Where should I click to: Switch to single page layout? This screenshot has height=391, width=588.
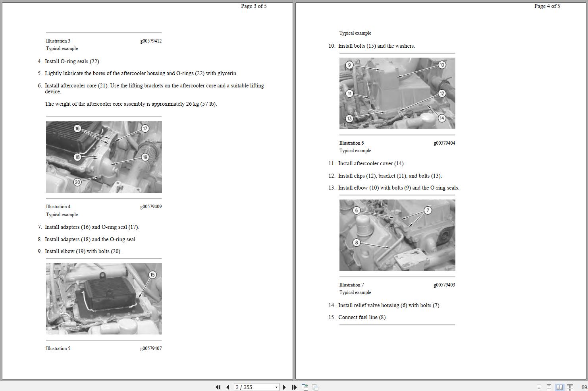tap(539, 387)
